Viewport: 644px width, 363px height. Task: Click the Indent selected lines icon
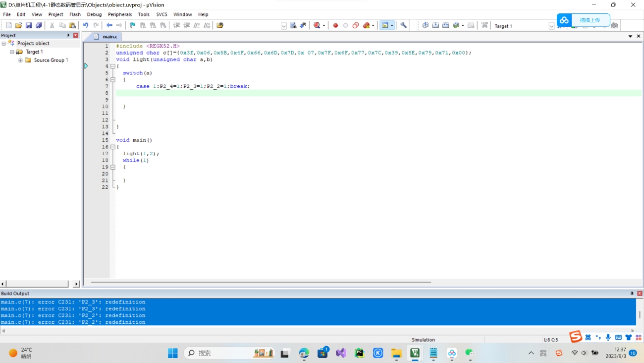pos(176,25)
